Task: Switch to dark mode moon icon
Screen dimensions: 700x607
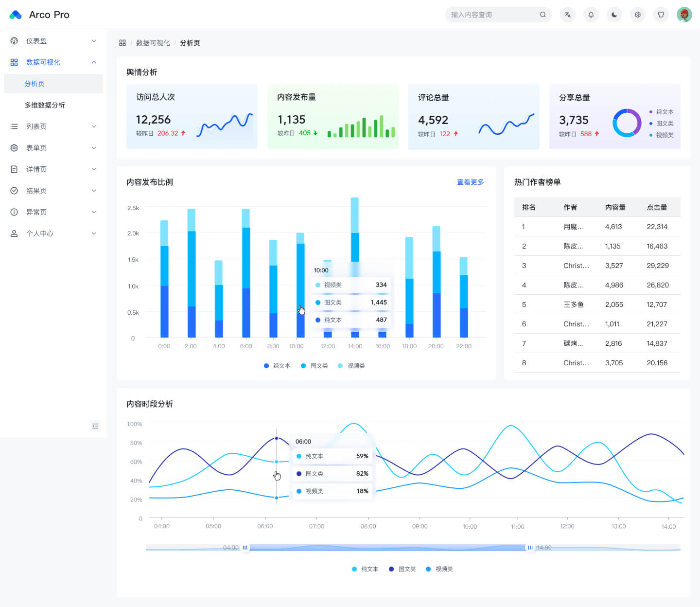Action: tap(614, 15)
